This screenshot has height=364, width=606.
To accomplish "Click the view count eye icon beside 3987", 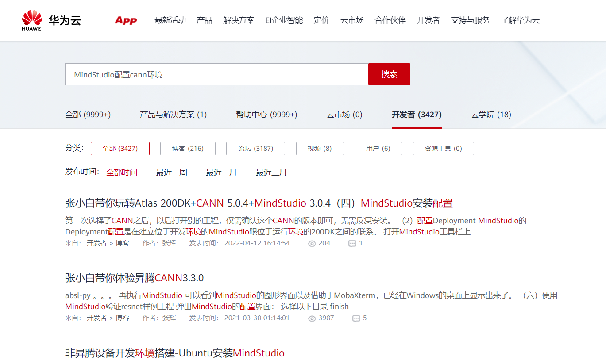I will tap(312, 318).
